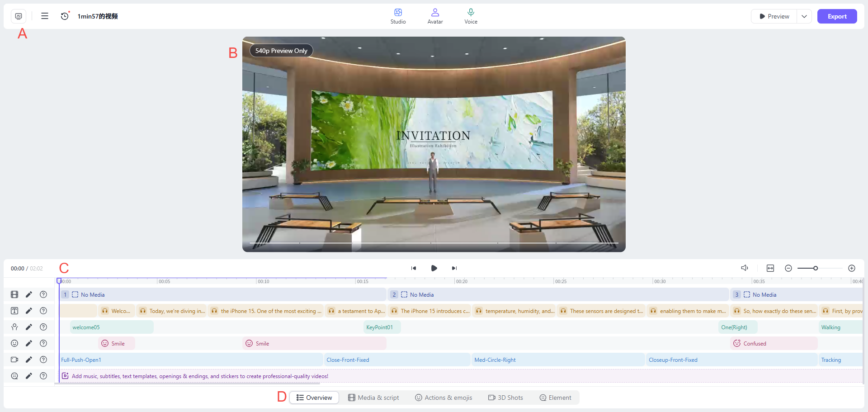This screenshot has width=868, height=412.
Task: Open the Avatar panel
Action: click(x=435, y=16)
